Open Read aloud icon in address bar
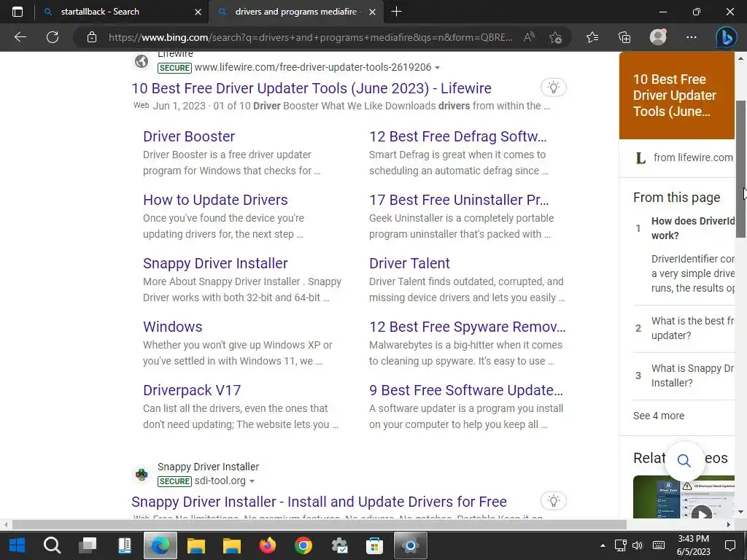The height and width of the screenshot is (560, 747). (x=529, y=37)
